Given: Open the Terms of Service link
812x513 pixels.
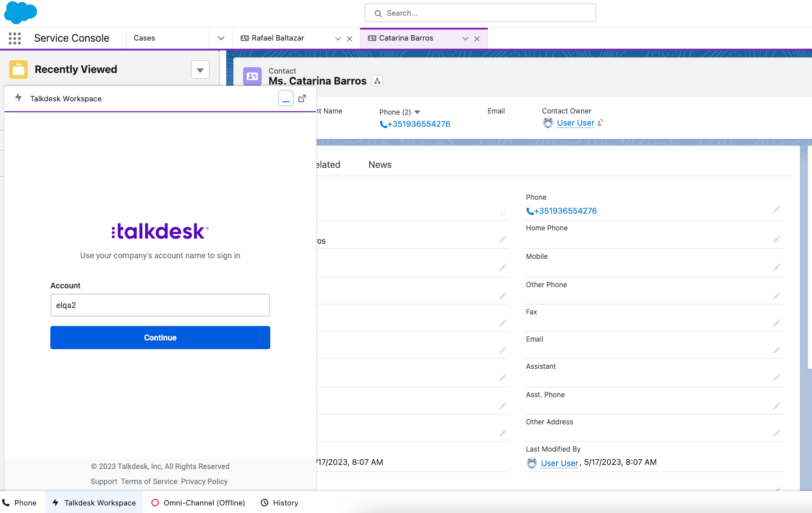Looking at the screenshot, I should [x=149, y=482].
